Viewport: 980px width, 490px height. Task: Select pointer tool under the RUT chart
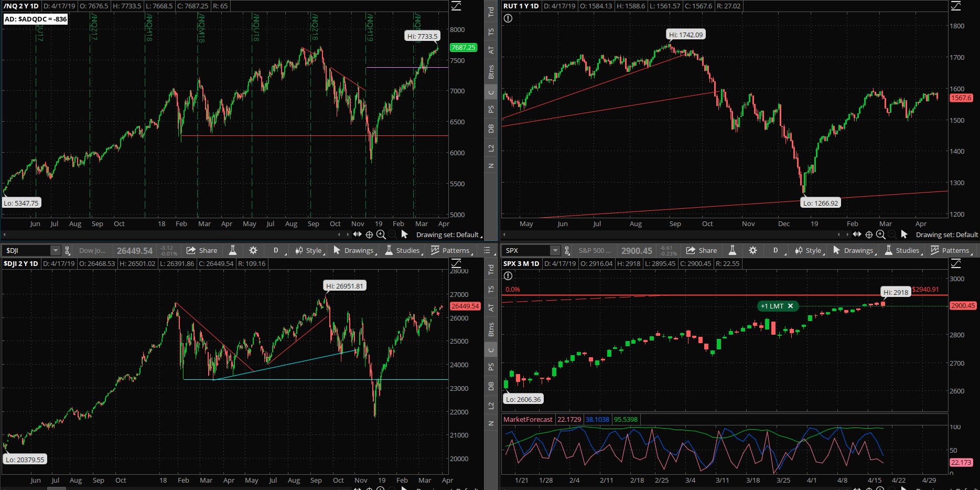click(904, 235)
